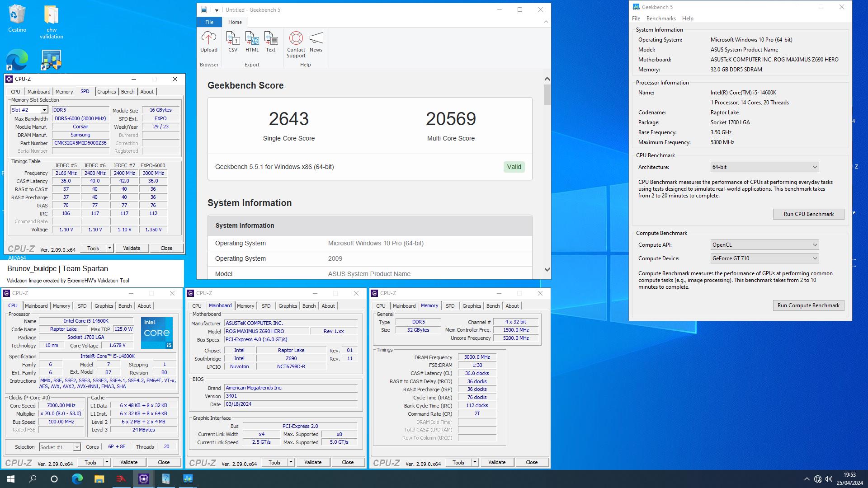Image resolution: width=868 pixels, height=488 pixels.
Task: Open Architecture 64-bit dropdown
Action: 764,167
